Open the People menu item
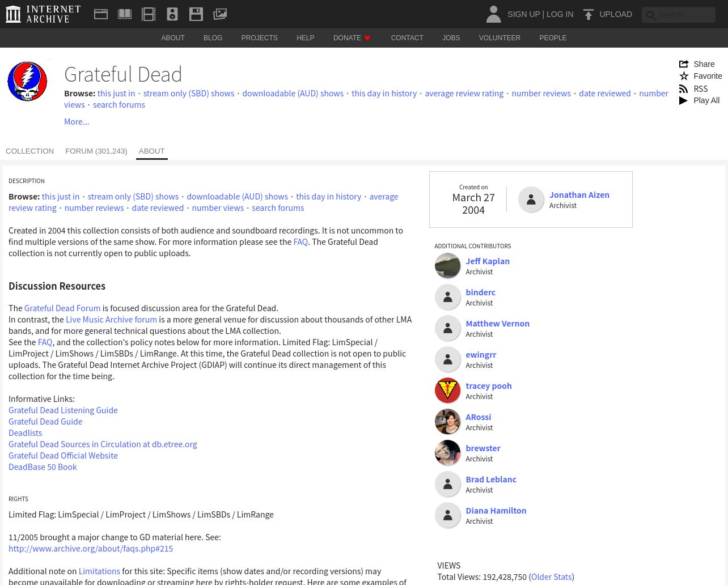This screenshot has width=728, height=585. 553,38
